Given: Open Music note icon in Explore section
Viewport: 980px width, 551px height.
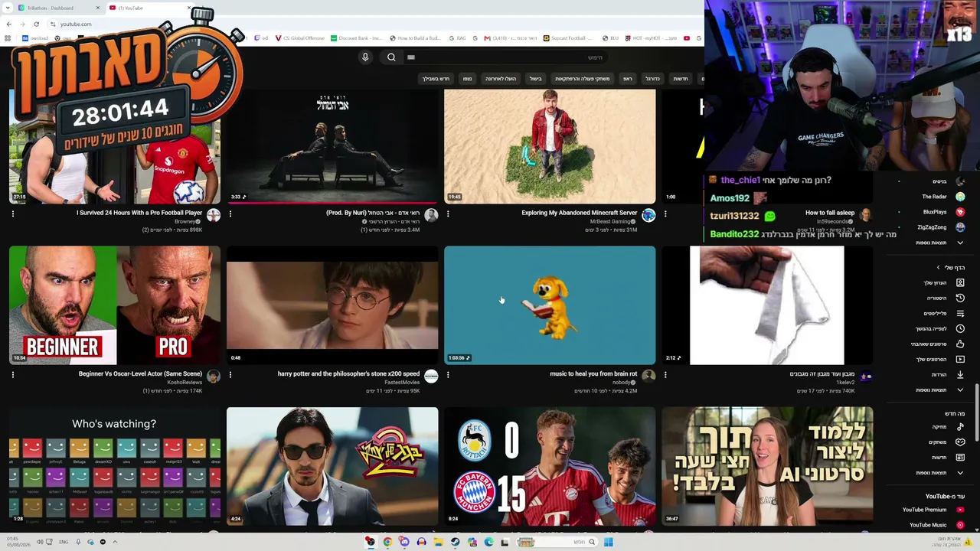Looking at the screenshot, I should 960,426.
